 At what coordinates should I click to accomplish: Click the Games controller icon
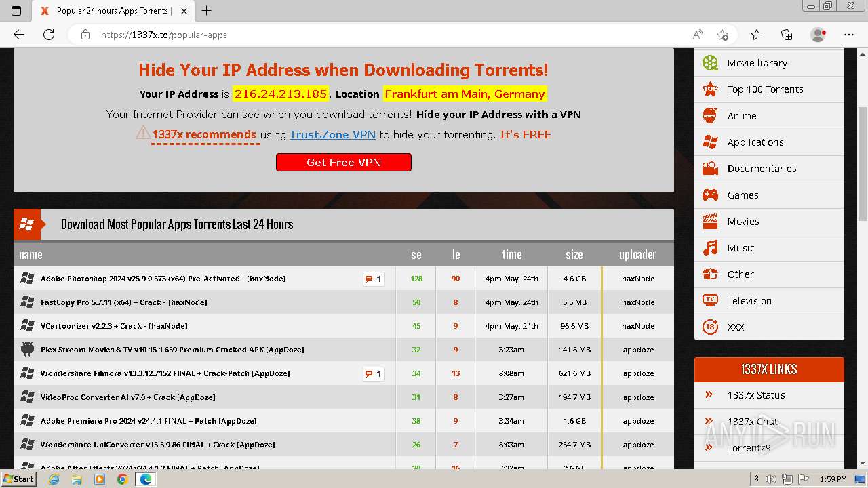[x=710, y=195]
